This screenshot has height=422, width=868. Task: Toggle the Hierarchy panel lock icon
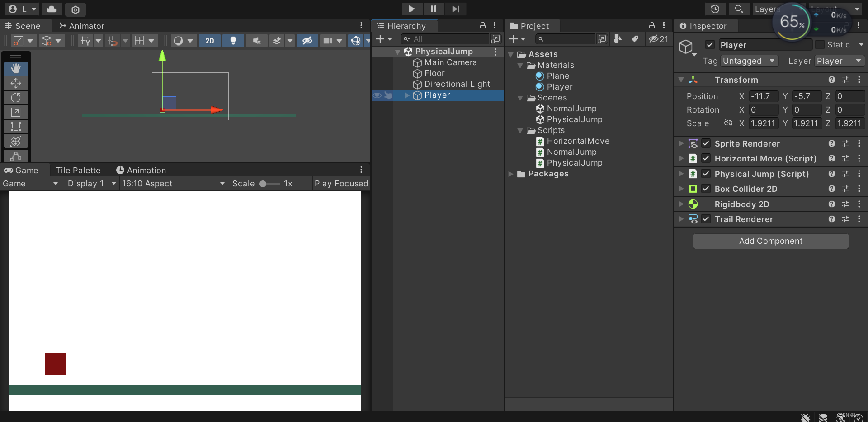point(483,25)
